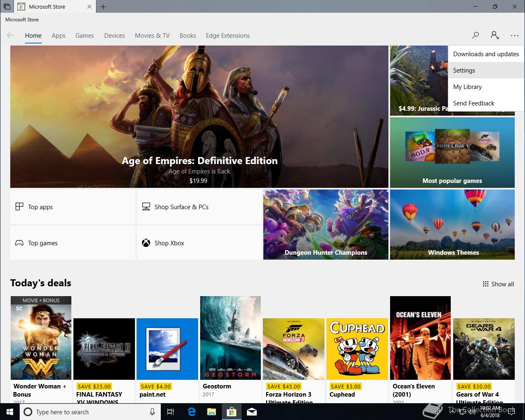The image size is (525, 420).
Task: Open the paint.net deal
Action: point(167,360)
